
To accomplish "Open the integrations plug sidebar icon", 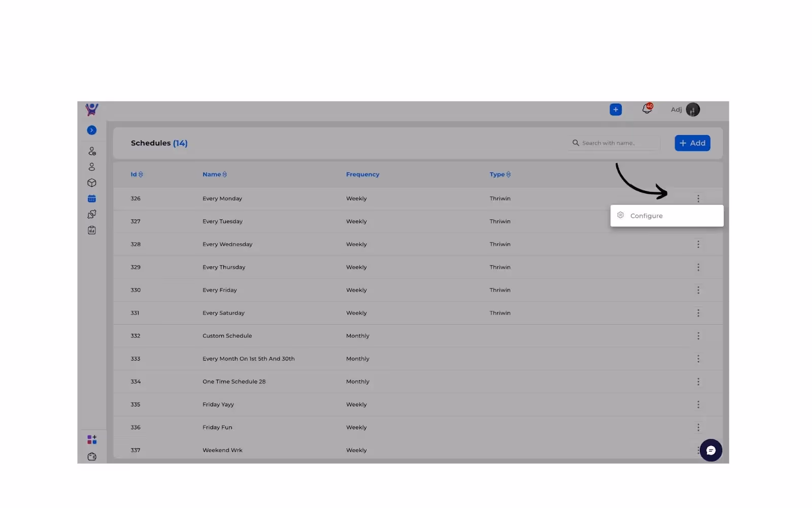I will click(x=92, y=214).
